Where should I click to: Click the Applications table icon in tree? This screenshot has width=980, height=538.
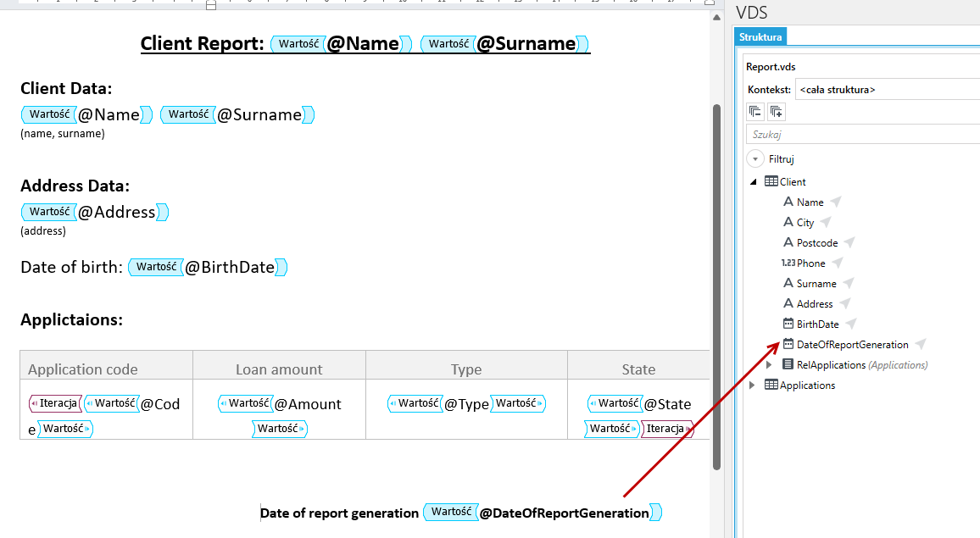(x=771, y=385)
